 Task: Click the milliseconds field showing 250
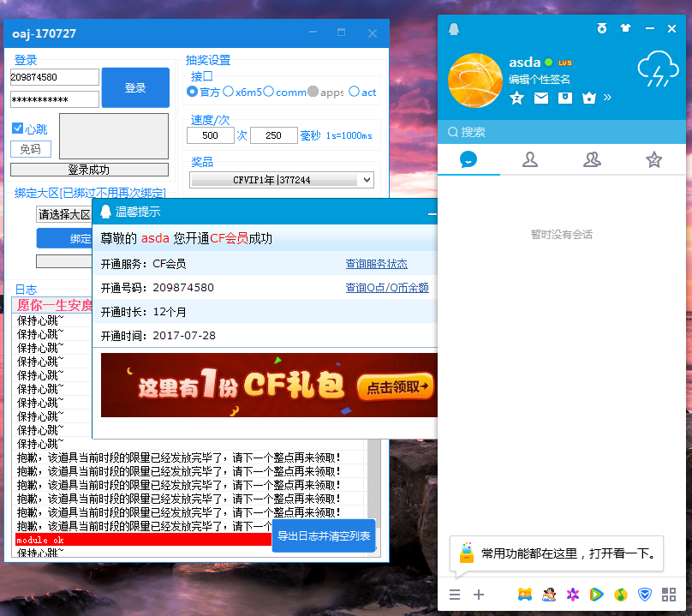click(273, 135)
